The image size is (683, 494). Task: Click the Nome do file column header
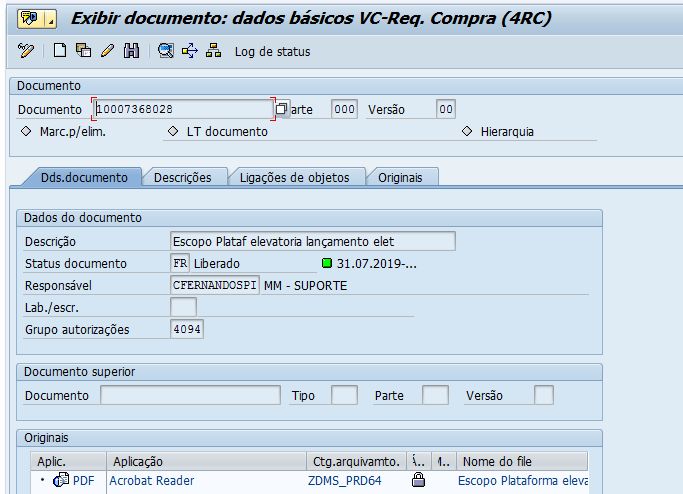click(x=522, y=461)
